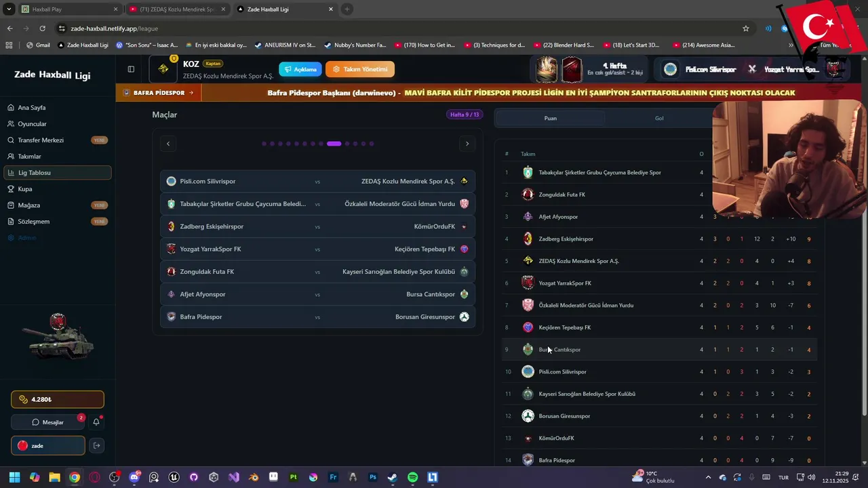The image size is (868, 488).
Task: Click the Açıklama button
Action: [300, 69]
